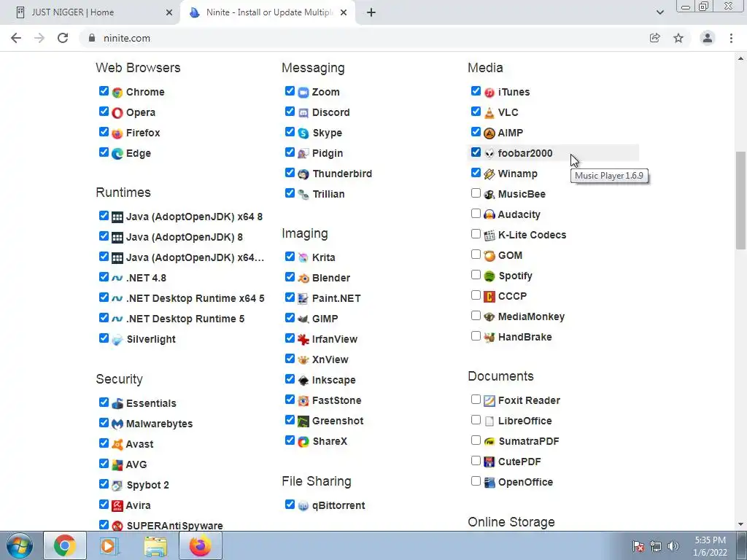Viewport: 747px width, 560px height.
Task: Share this page from the address bar
Action: 655,38
